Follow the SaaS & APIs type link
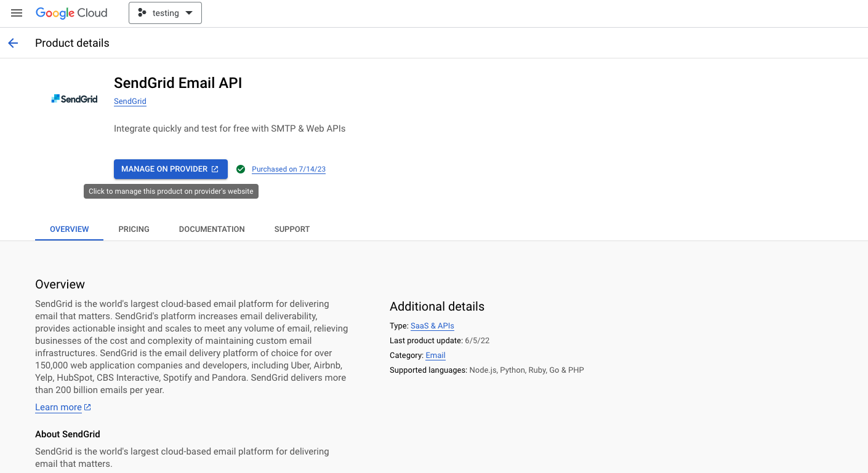 [x=432, y=326]
